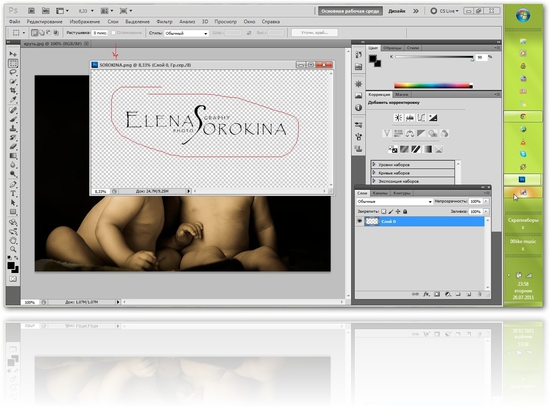
Task: Select the Rectangular Marquee tool in toolbox
Action: (13, 63)
